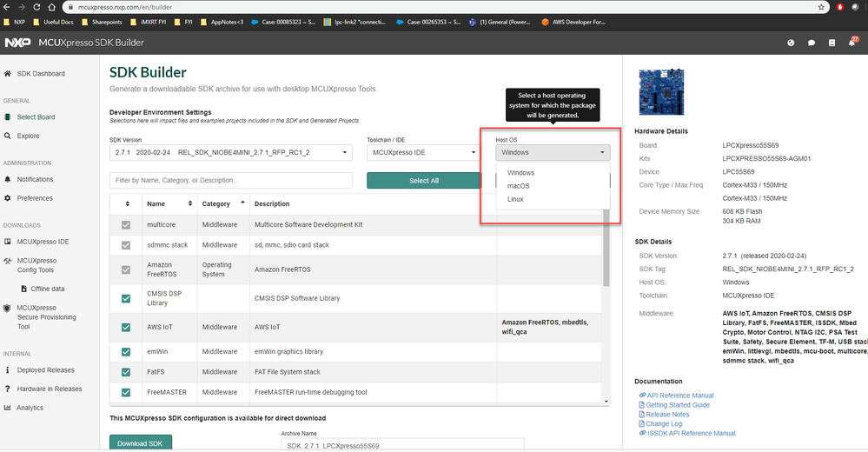Focus the filter by name field
Screen dimensions: 868x452
231,181
